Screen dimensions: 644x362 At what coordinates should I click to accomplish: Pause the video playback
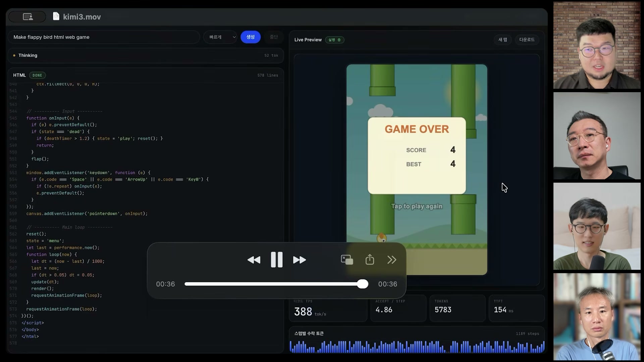click(277, 260)
